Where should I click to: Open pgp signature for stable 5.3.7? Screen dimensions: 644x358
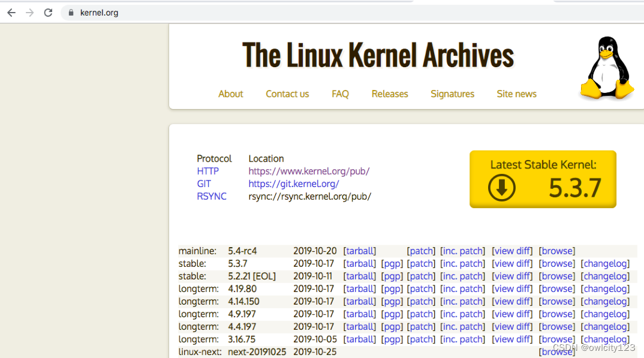pos(392,264)
